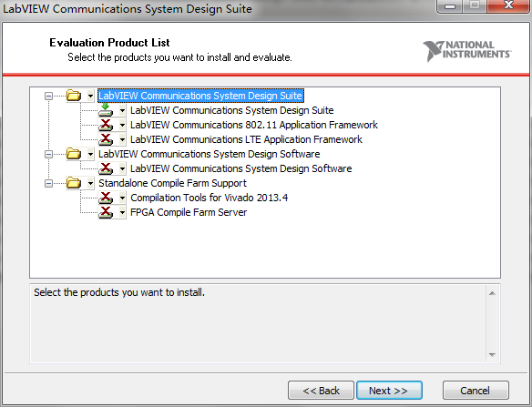This screenshot has width=532, height=407.
Task: Click description box scrollbar down arrow
Action: click(x=492, y=355)
